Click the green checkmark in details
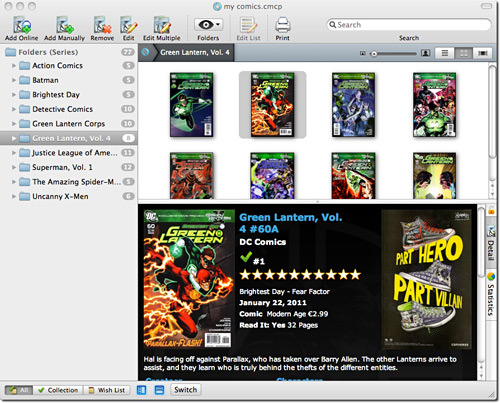The width and height of the screenshot is (500, 403). (246, 257)
